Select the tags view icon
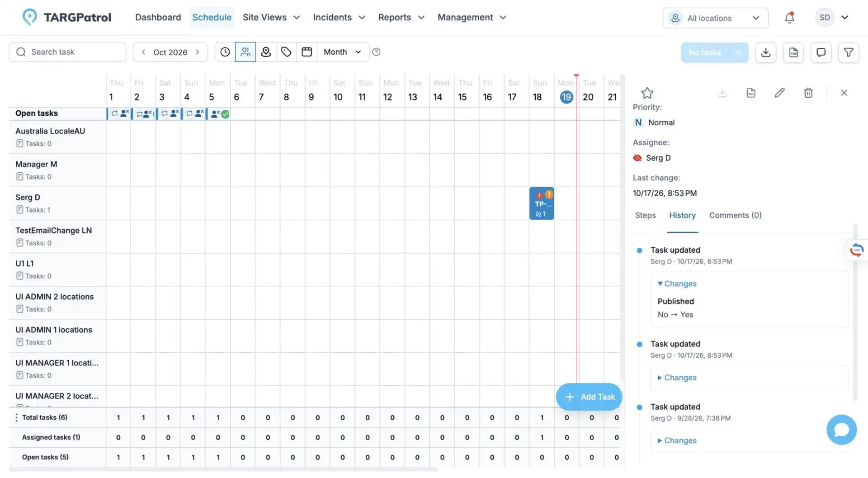Viewport: 868px width, 478px height. click(286, 52)
